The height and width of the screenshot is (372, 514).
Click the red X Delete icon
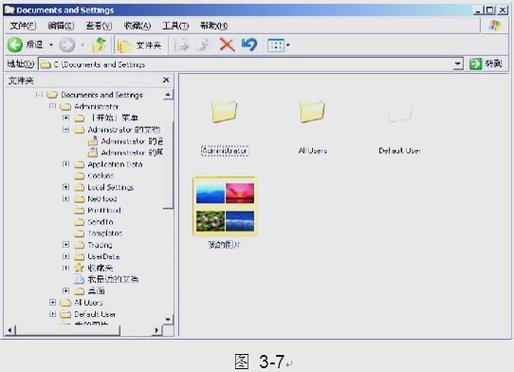pyautogui.click(x=227, y=45)
